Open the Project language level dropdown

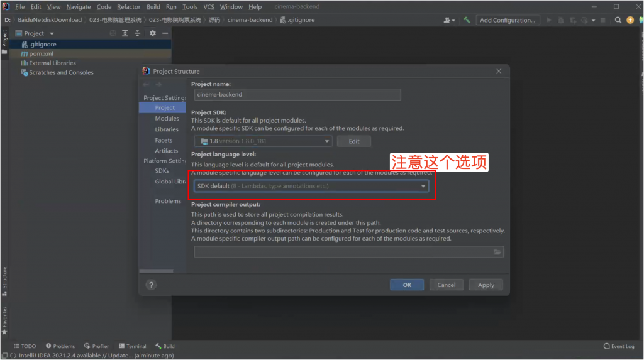[x=311, y=187]
